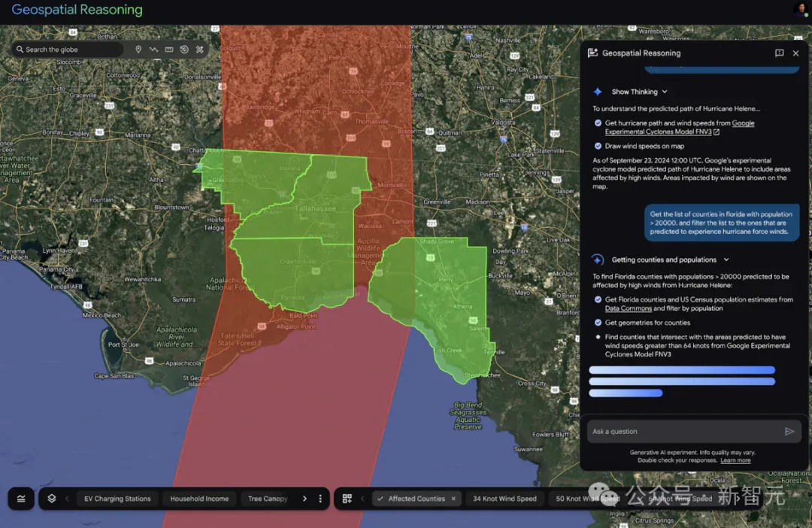Click the user query message bubble

pos(721,223)
